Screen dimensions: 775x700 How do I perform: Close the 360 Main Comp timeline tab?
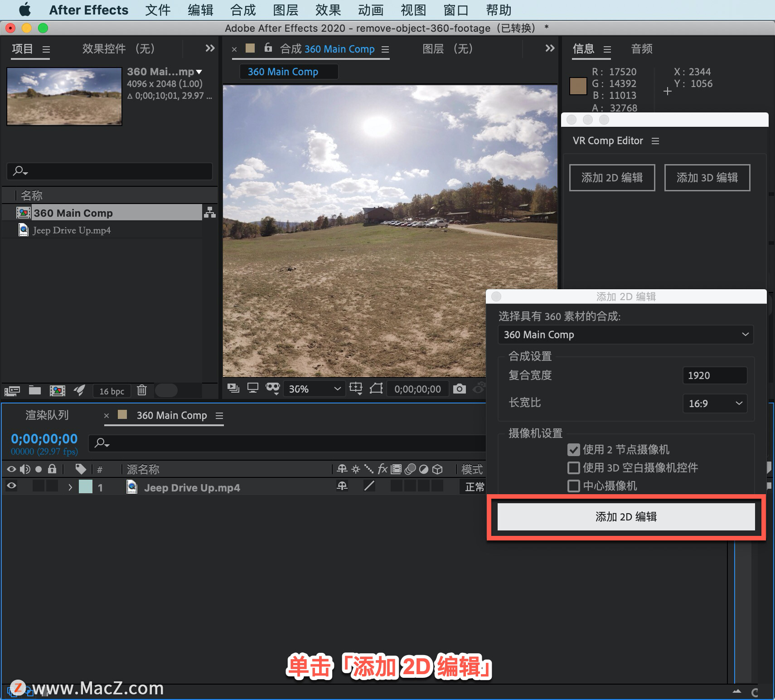point(107,416)
